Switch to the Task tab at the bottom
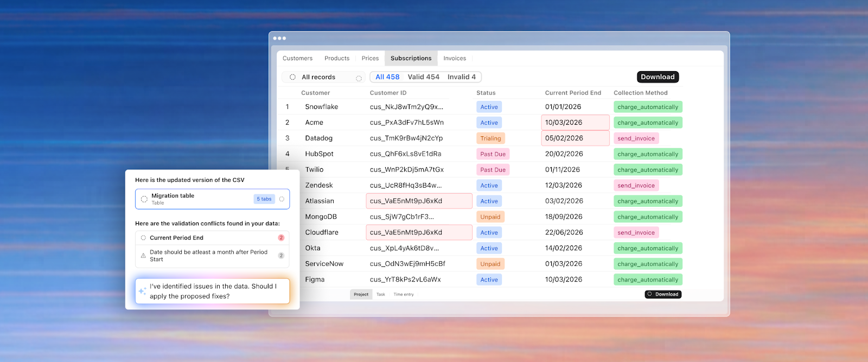This screenshot has height=362, width=868. (x=381, y=294)
